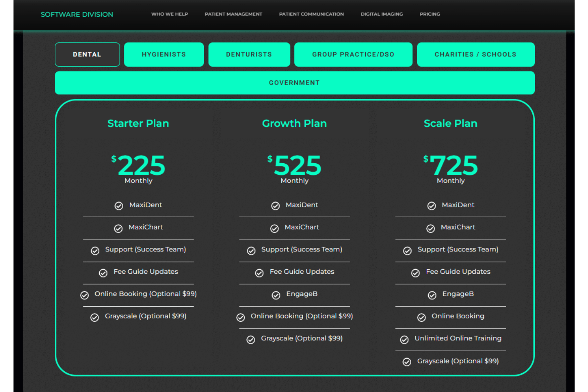Show Government pricing

pyautogui.click(x=294, y=83)
